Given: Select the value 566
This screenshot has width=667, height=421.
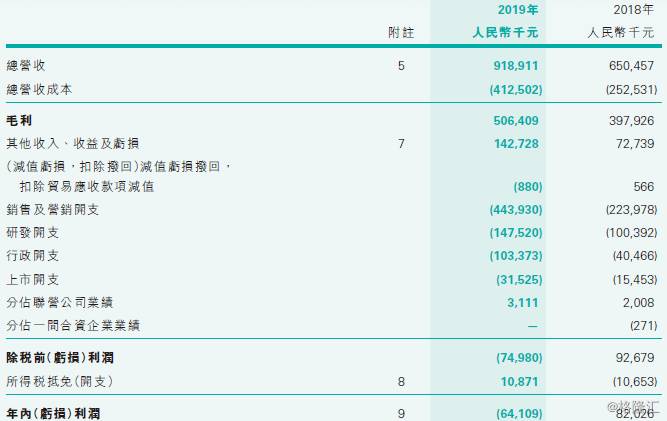Looking at the screenshot, I should pyautogui.click(x=644, y=187).
